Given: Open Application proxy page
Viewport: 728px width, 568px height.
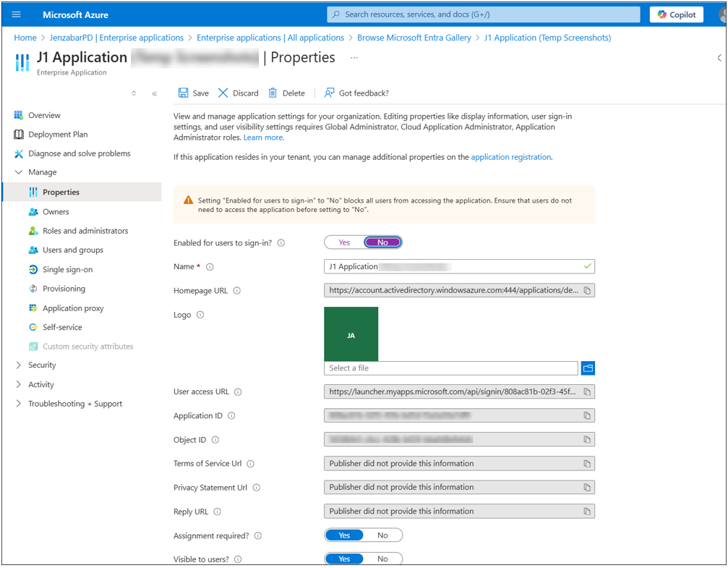Looking at the screenshot, I should click(73, 308).
